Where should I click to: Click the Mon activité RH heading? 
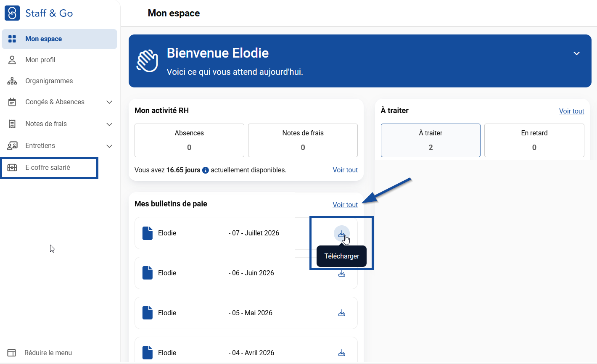click(x=161, y=111)
